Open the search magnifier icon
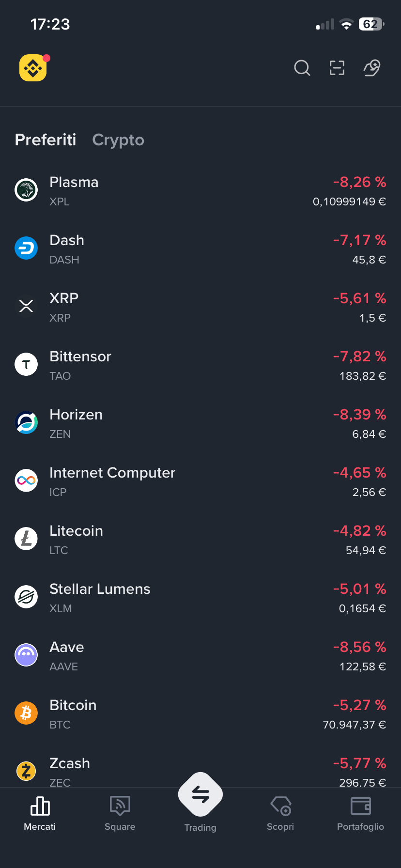 pyautogui.click(x=302, y=68)
